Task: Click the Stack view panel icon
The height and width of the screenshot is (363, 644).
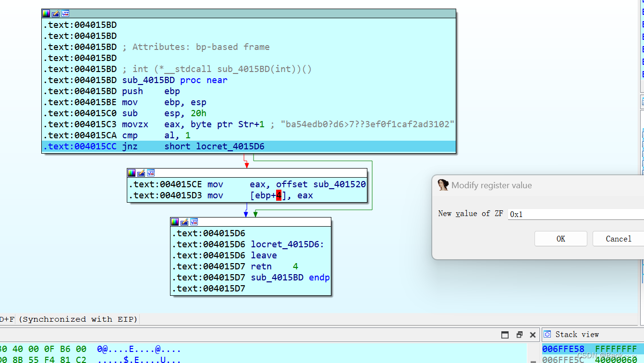Action: [x=547, y=334]
